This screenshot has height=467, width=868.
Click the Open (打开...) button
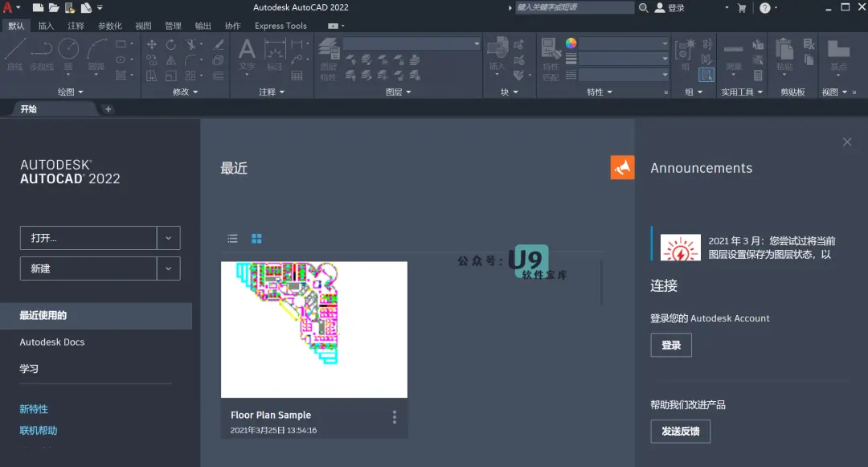click(88, 238)
